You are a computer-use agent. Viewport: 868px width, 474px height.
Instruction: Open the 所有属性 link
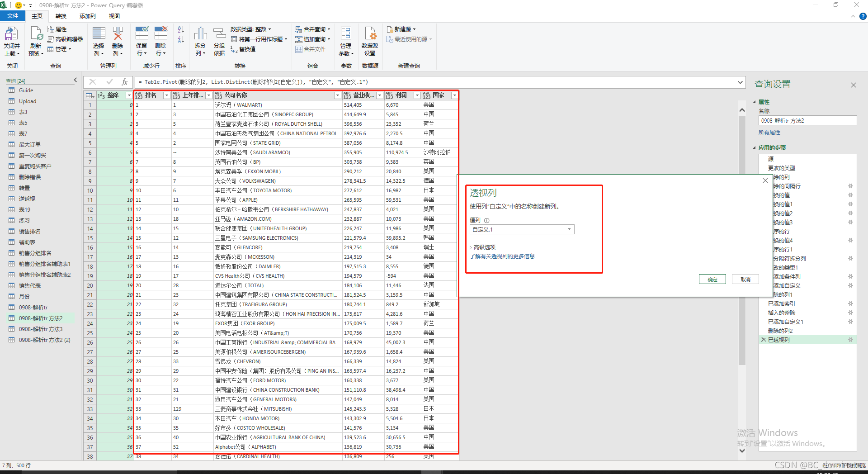tap(769, 133)
